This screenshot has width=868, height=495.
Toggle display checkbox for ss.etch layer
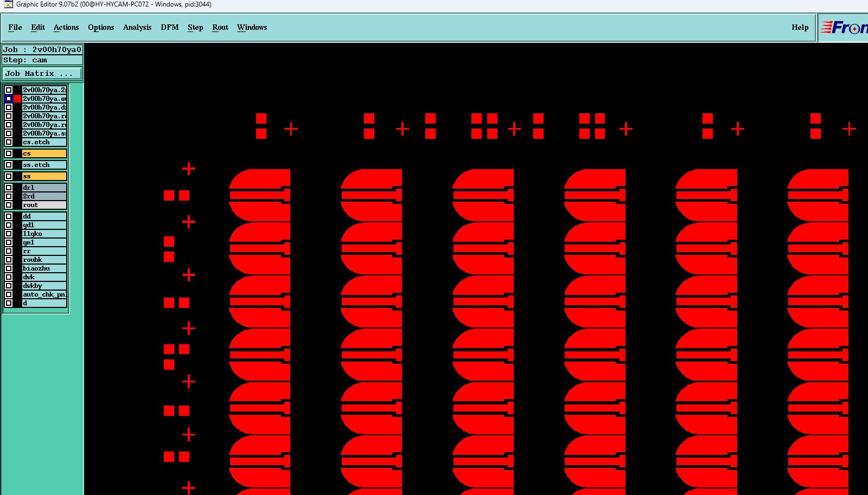coord(9,165)
